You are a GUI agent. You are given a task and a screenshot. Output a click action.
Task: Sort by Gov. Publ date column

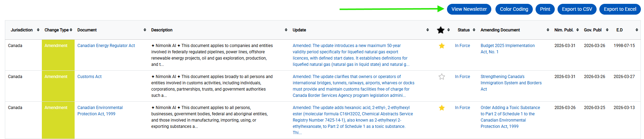pyautogui.click(x=607, y=30)
